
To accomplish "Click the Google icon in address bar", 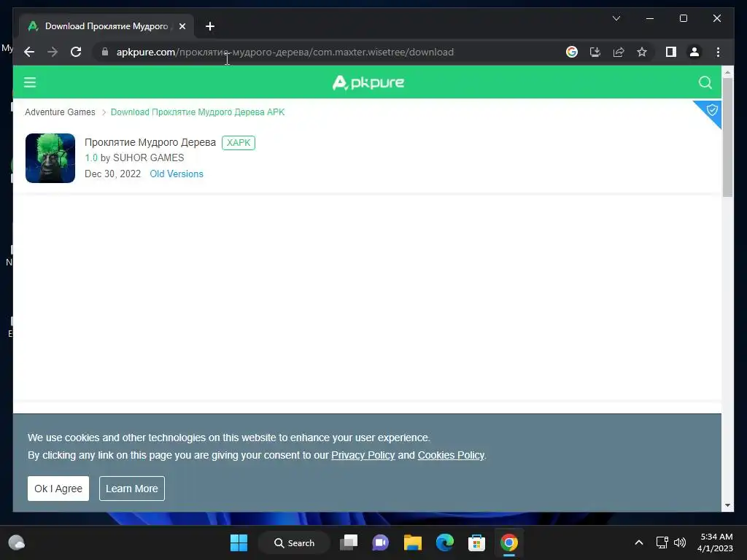I will [572, 52].
